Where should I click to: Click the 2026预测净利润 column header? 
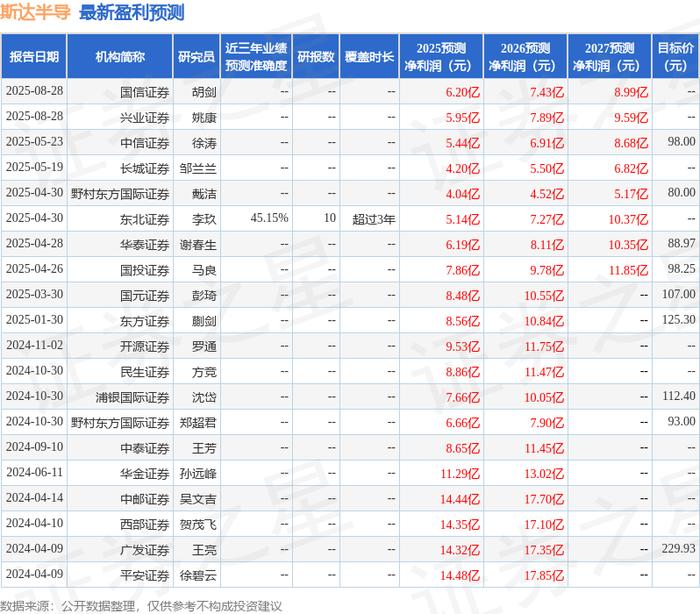525,57
